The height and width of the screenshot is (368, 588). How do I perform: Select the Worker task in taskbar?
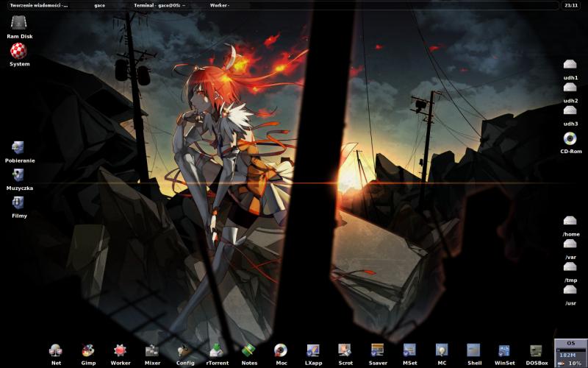tap(219, 5)
